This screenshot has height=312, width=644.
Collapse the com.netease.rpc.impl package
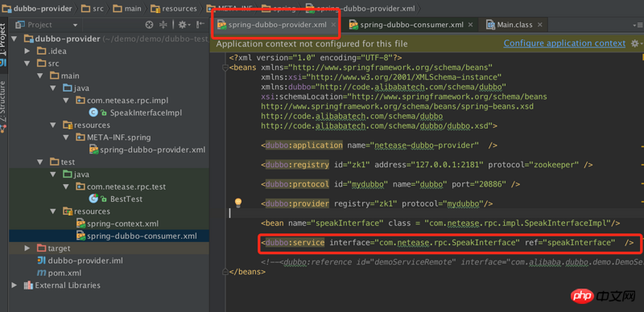pos(66,101)
